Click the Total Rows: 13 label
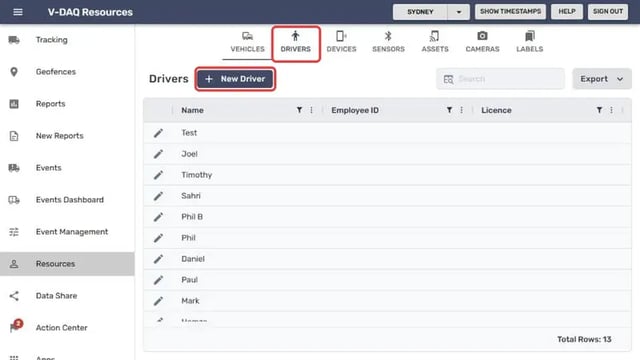This screenshot has height=360, width=640. click(x=584, y=339)
